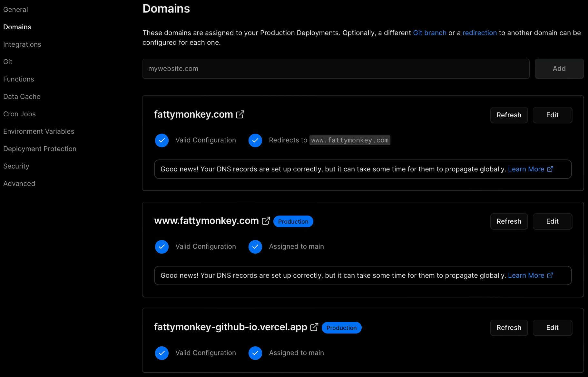Open the Integrations settings section

click(x=22, y=44)
